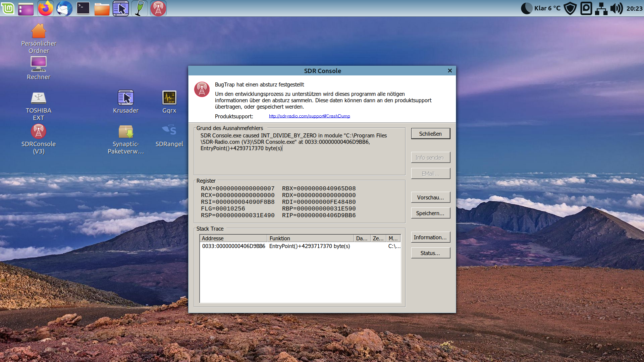This screenshot has width=644, height=362.
Task: Open the Krusader desktop icon
Action: [126, 98]
